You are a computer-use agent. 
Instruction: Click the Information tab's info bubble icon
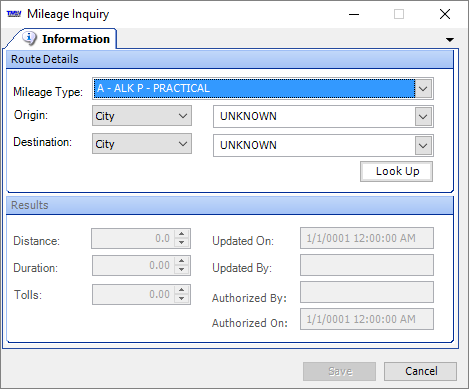(x=29, y=39)
